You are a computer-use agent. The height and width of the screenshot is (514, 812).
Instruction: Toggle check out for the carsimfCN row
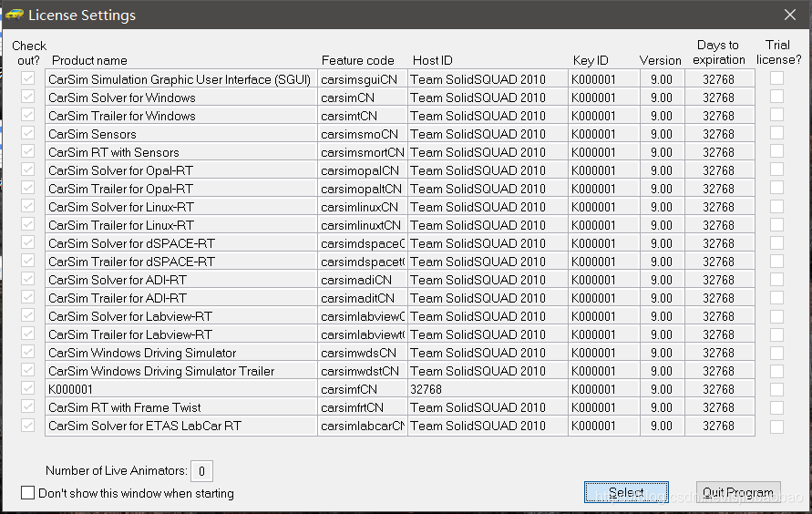[x=28, y=388]
